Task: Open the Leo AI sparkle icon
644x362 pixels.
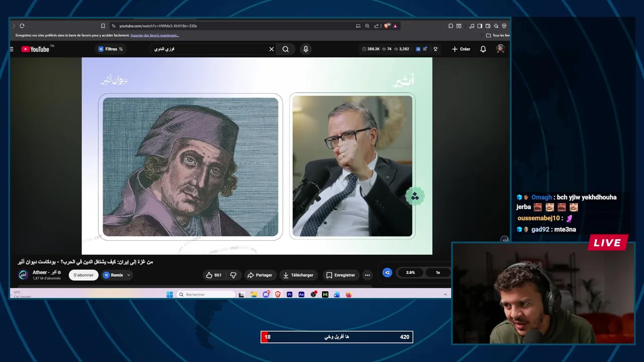Action: pyautogui.click(x=496, y=26)
